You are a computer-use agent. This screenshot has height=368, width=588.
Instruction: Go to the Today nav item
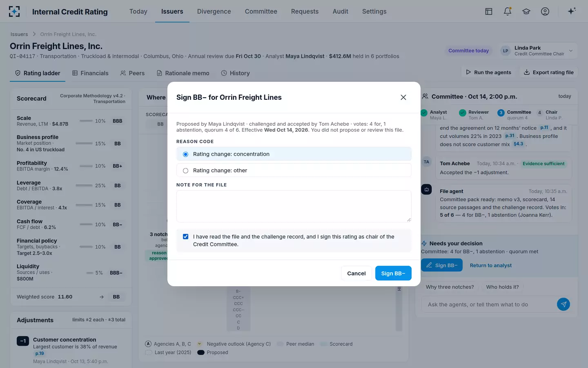click(138, 11)
